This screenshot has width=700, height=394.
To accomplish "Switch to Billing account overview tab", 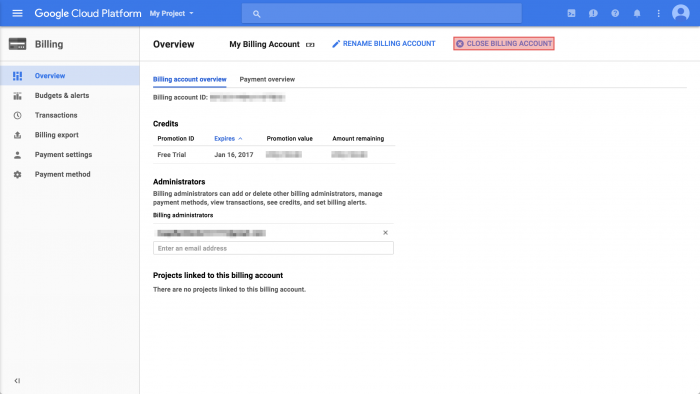I will coord(190,79).
